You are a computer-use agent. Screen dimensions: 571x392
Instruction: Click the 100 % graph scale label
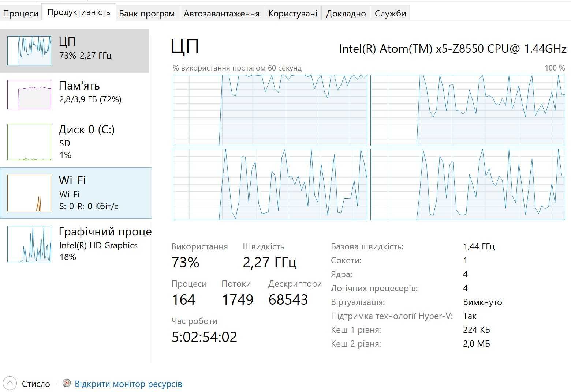pos(555,68)
